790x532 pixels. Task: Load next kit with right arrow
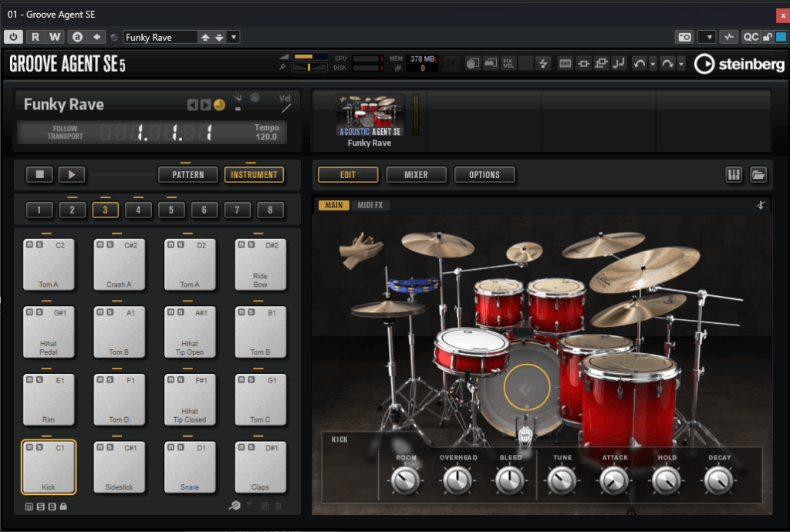205,105
